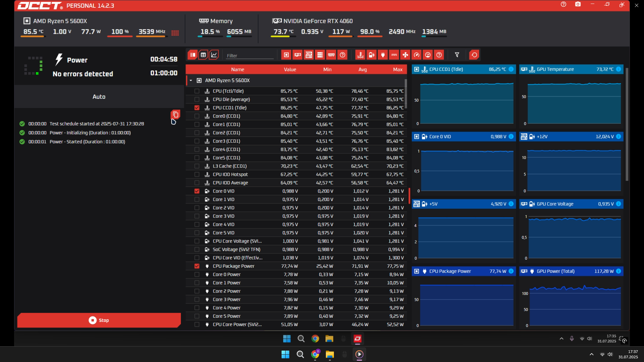
Task: Filter sensors by CPU hardware icon
Action: [286, 55]
